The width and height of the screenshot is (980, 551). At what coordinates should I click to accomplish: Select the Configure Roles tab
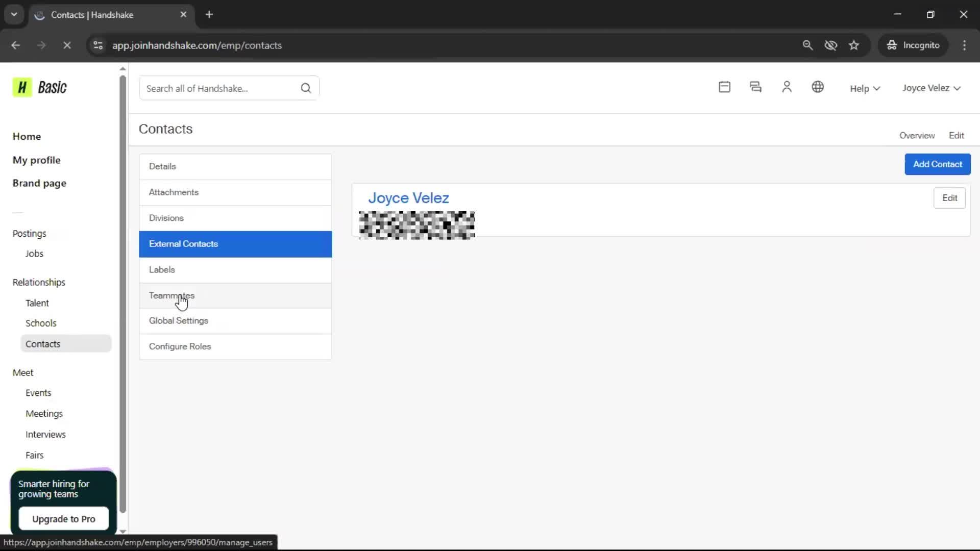(235, 346)
